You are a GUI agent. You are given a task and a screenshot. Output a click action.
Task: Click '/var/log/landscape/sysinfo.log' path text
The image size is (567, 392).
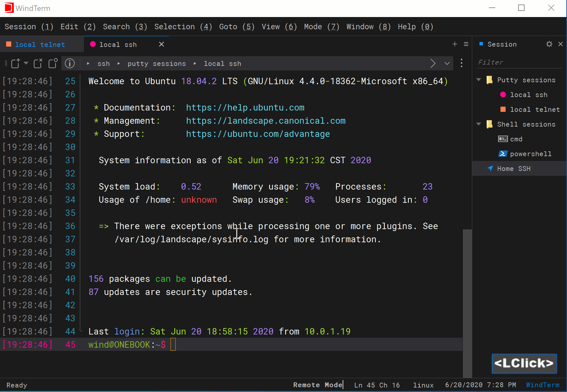pos(191,239)
